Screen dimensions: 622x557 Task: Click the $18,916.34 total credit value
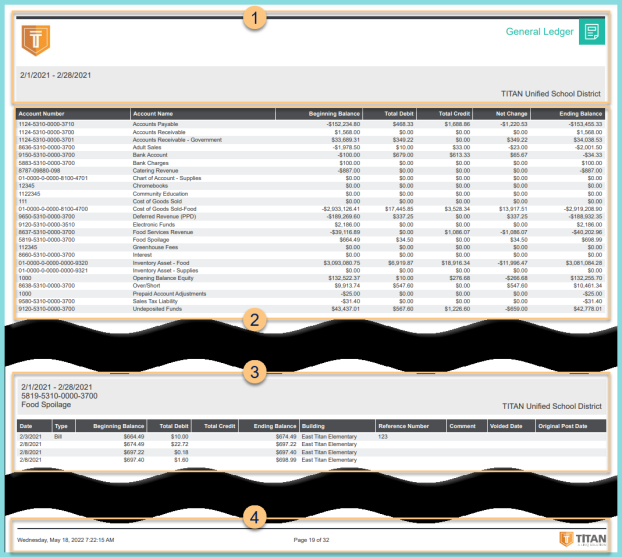tap(456, 263)
